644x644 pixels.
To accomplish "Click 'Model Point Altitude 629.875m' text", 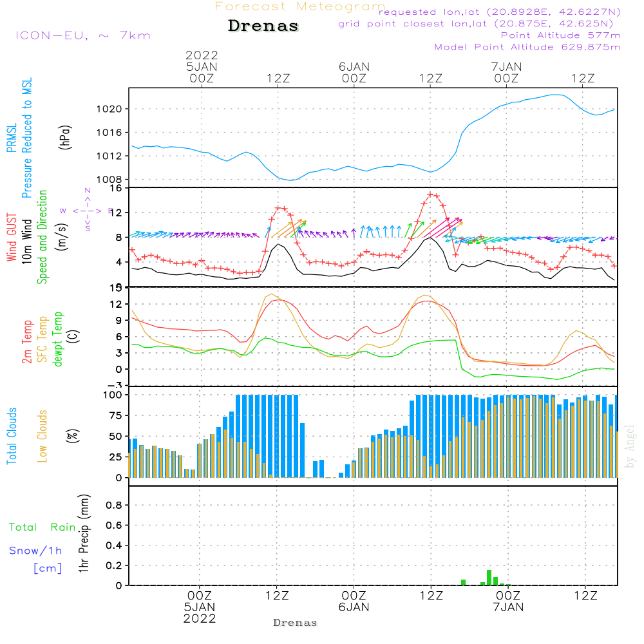I will [x=527, y=47].
